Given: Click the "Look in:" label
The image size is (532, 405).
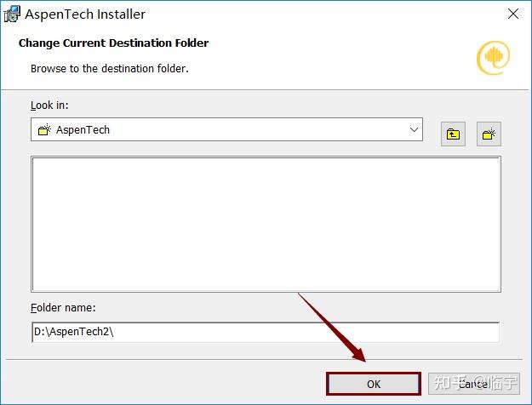Looking at the screenshot, I should coord(49,106).
